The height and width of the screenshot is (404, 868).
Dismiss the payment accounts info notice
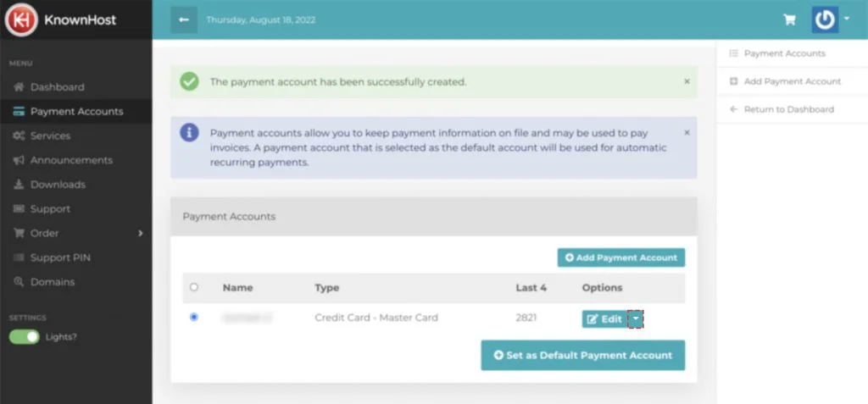click(x=687, y=132)
